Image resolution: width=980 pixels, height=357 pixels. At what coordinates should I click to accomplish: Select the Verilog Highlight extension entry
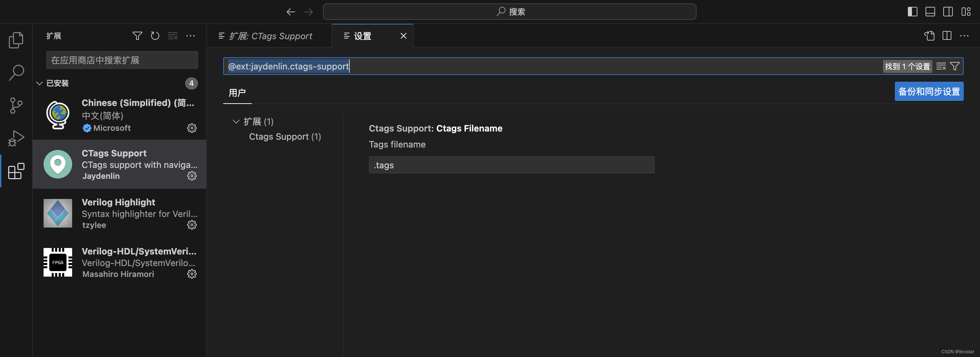(119, 213)
